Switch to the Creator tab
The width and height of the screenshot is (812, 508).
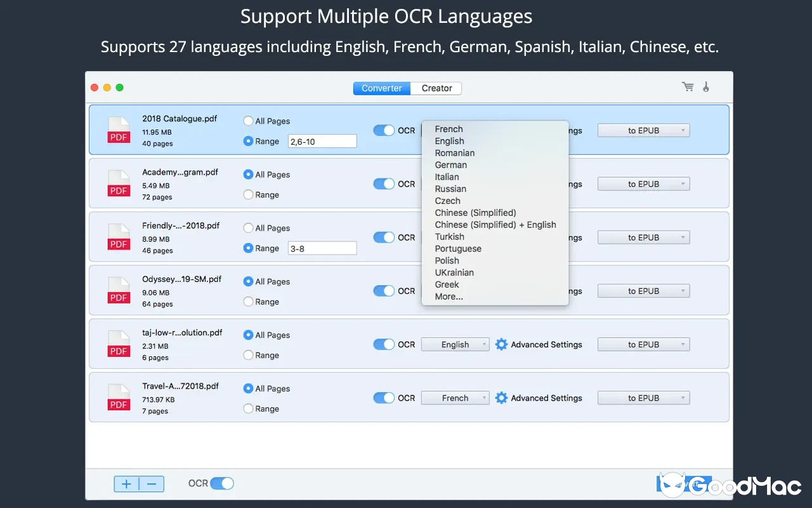[x=435, y=88]
